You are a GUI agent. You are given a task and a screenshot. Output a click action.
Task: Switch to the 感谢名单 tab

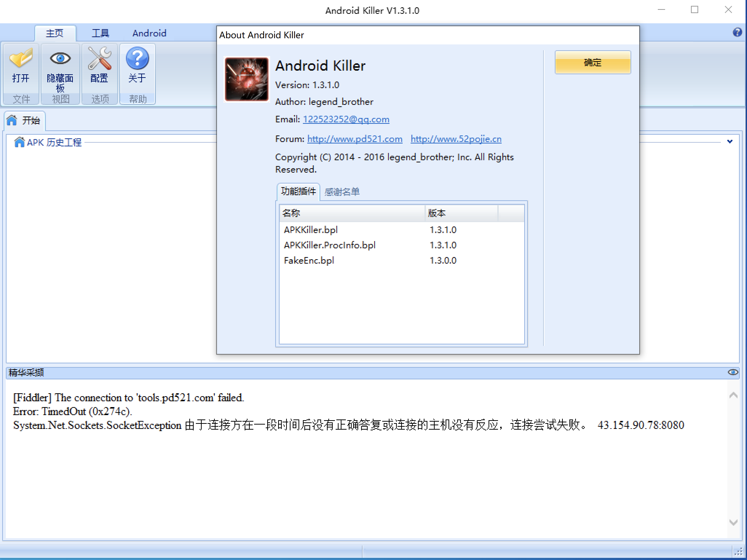[x=342, y=192]
